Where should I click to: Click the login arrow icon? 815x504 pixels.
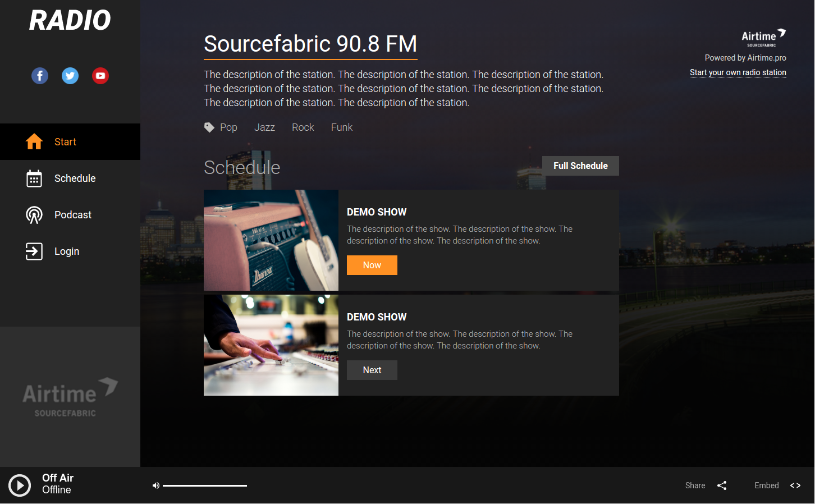[x=34, y=251]
